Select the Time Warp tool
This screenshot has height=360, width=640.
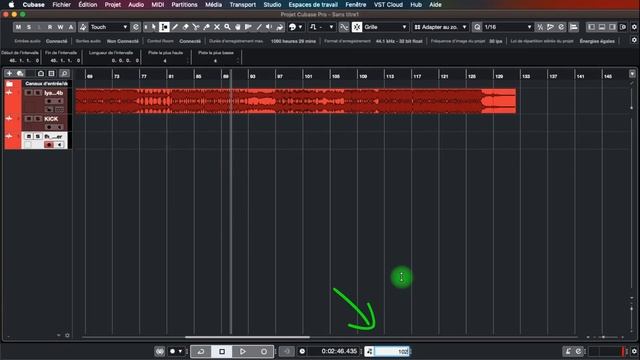pos(248,27)
